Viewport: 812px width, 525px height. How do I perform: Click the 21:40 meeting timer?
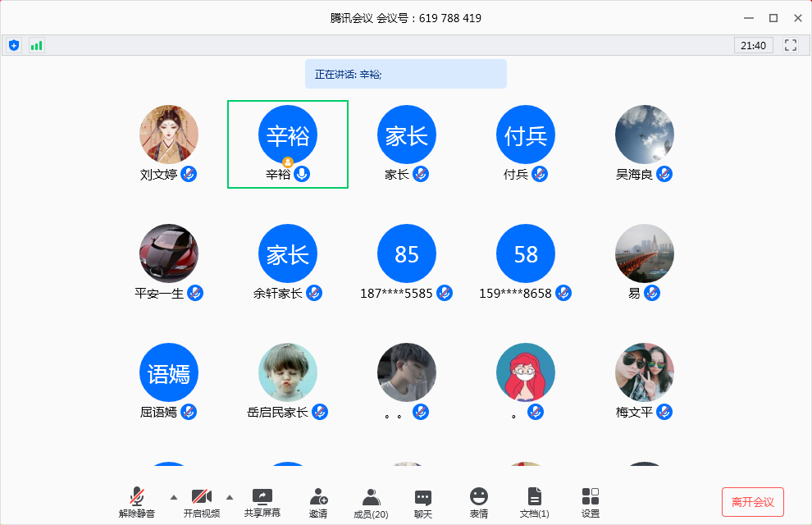(x=753, y=45)
